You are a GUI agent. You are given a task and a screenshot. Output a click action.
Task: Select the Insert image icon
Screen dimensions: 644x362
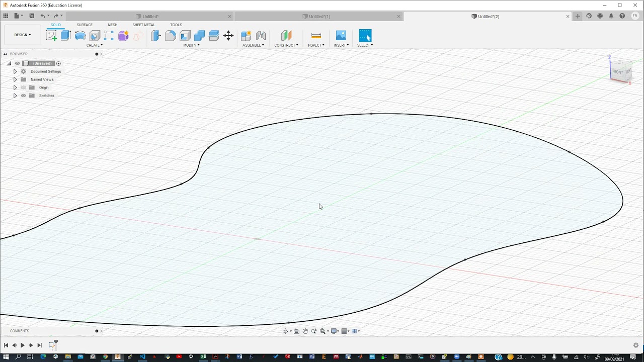tap(341, 36)
